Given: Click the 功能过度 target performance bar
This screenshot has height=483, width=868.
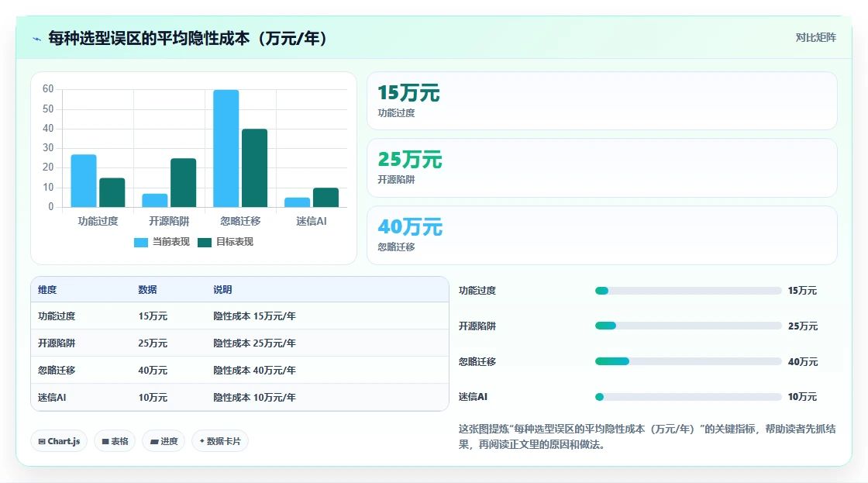Looking at the screenshot, I should click(112, 192).
